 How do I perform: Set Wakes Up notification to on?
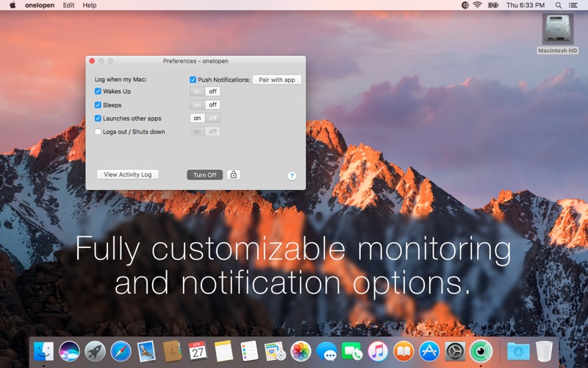point(197,91)
